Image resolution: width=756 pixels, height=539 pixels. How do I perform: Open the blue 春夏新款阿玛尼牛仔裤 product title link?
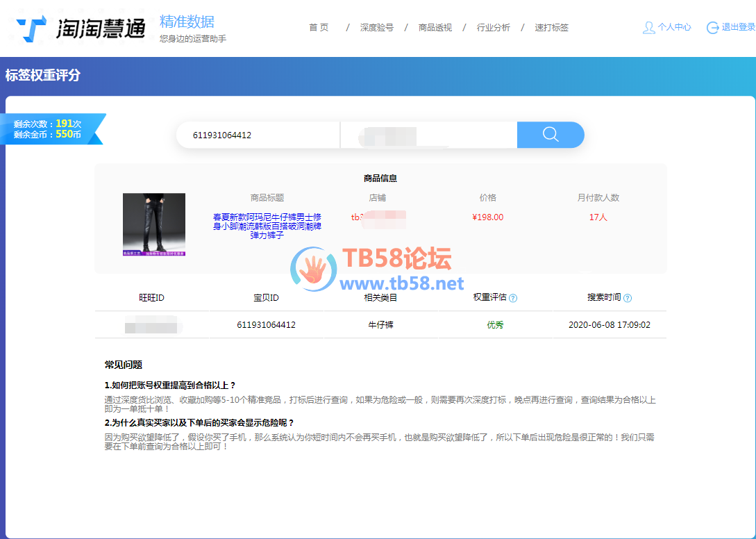(267, 226)
